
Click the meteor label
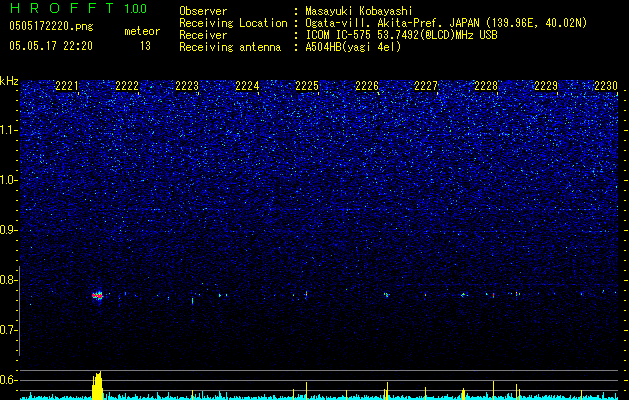(142, 31)
